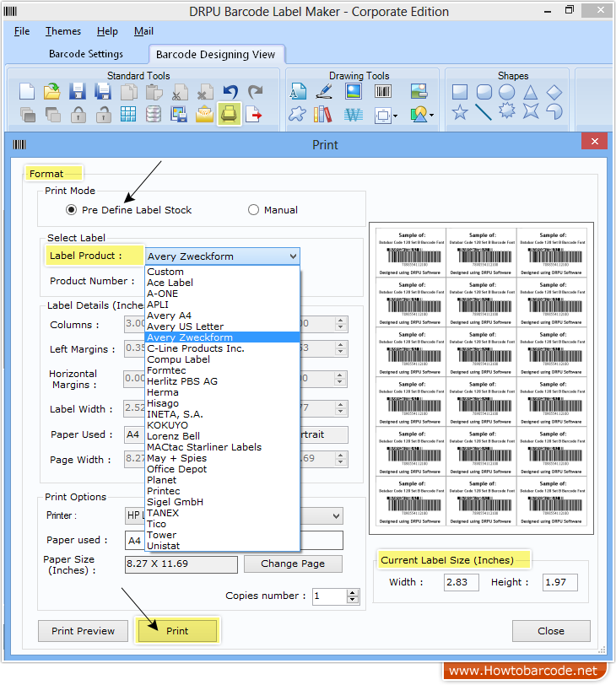The height and width of the screenshot is (685, 616).
Task: Select the Triangle shape
Action: click(x=531, y=92)
